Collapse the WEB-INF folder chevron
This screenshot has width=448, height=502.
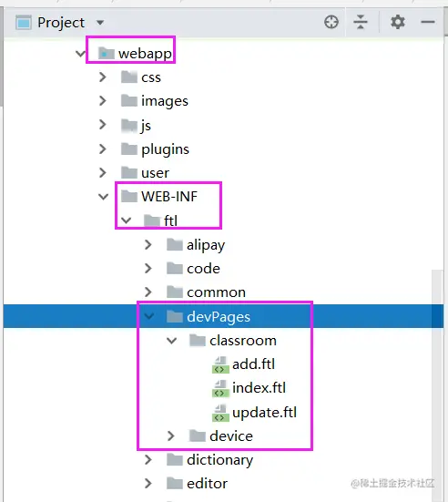pos(103,197)
